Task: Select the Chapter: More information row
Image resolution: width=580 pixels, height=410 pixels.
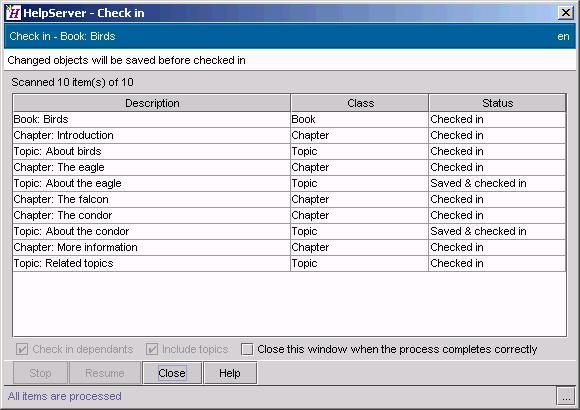Action: [x=289, y=247]
